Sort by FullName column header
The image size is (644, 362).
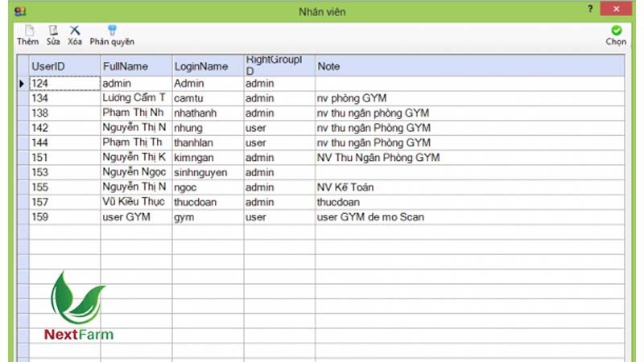tap(135, 65)
